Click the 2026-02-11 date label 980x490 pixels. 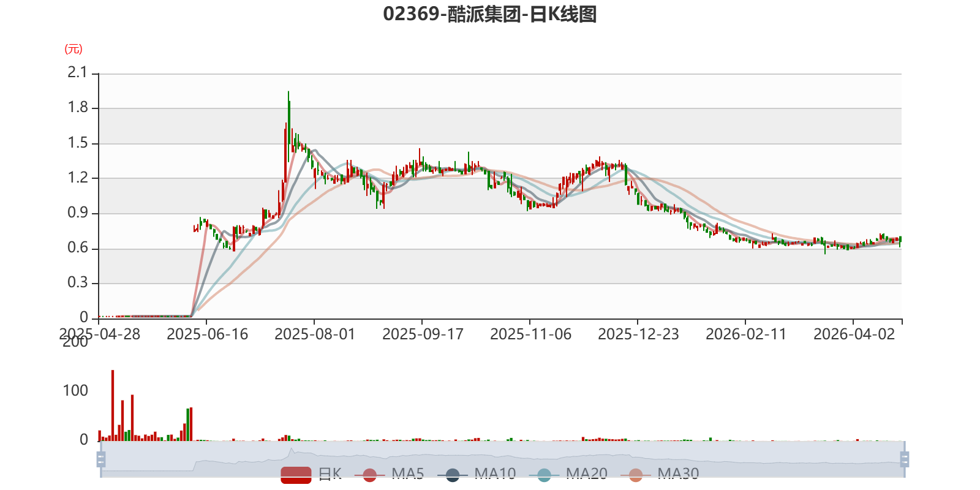(746, 334)
